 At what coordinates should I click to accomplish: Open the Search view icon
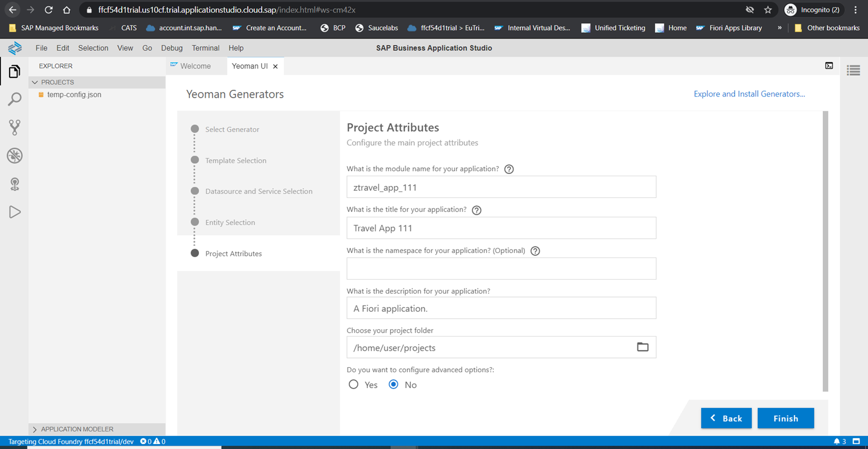click(x=14, y=99)
